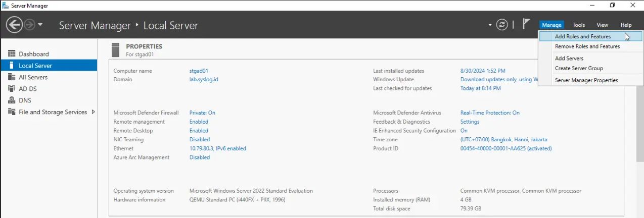Screen dimensions: 644x218
Task: Select Local Server in the sidebar
Action: (49, 66)
